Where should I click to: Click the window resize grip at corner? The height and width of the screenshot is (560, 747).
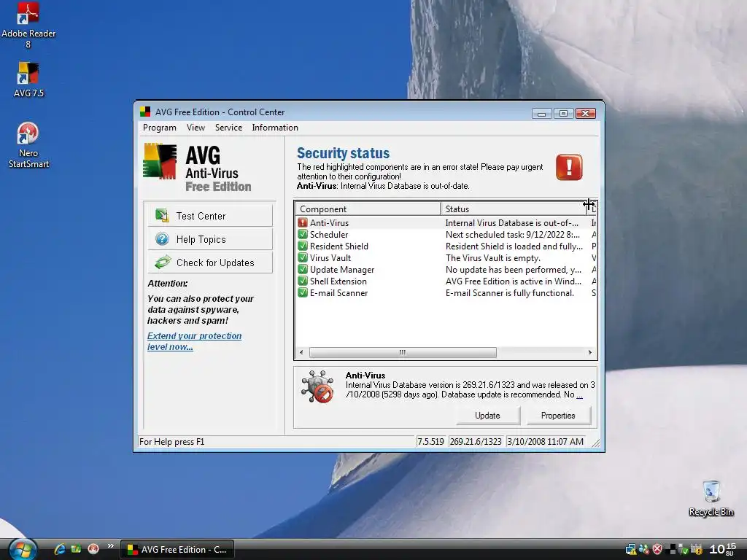[595, 443]
